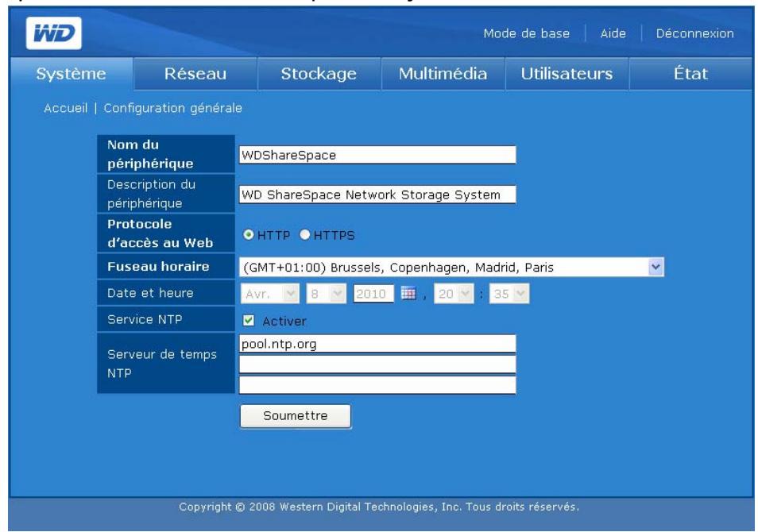Select the HTTPS protocol radio button

(x=304, y=235)
